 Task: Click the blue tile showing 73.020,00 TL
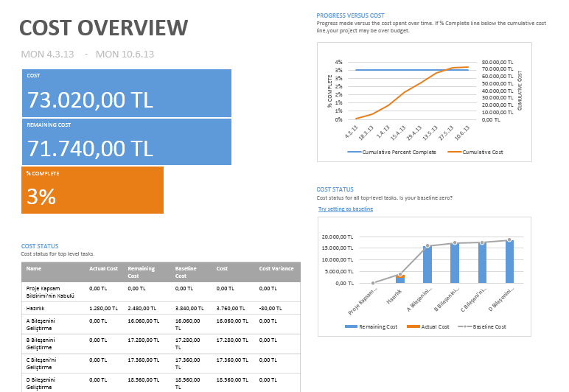pyautogui.click(x=126, y=93)
